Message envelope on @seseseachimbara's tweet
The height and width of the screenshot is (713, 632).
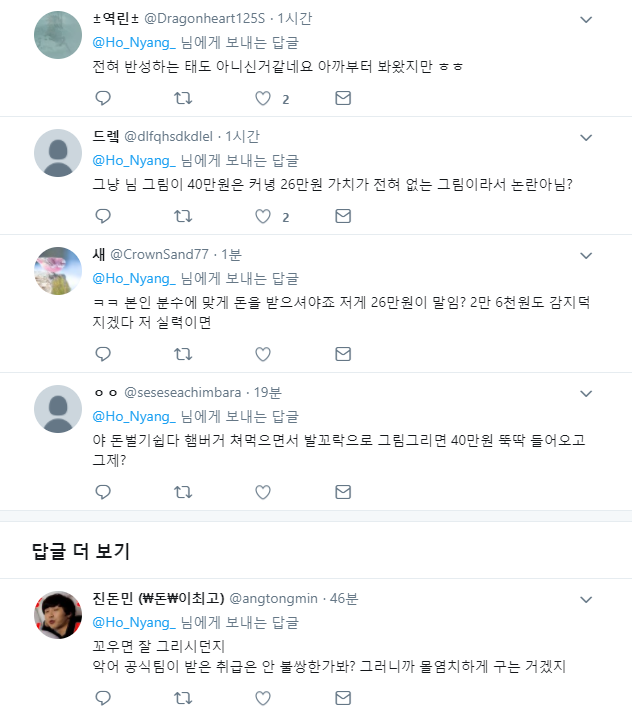tap(342, 491)
